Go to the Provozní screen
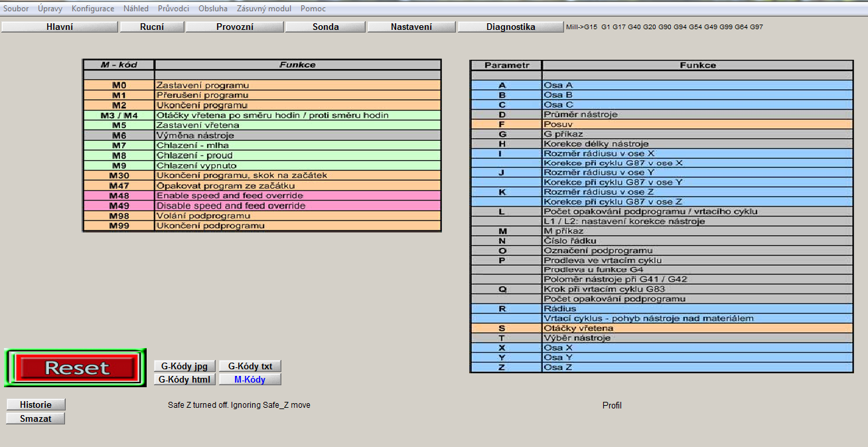The image size is (868, 447). click(x=235, y=27)
